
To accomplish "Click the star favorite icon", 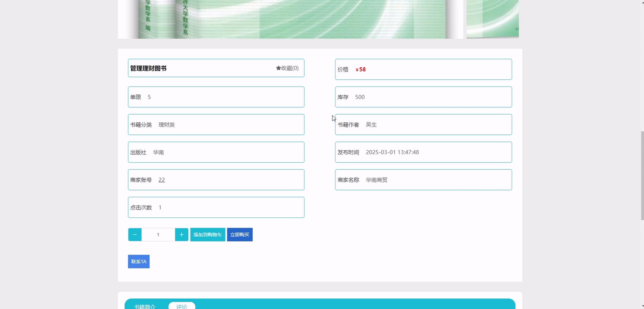I will [278, 68].
